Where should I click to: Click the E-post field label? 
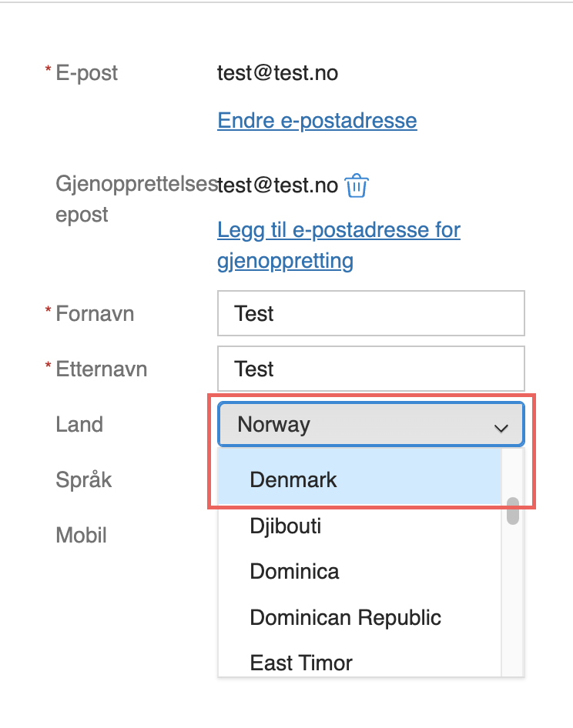(x=87, y=73)
